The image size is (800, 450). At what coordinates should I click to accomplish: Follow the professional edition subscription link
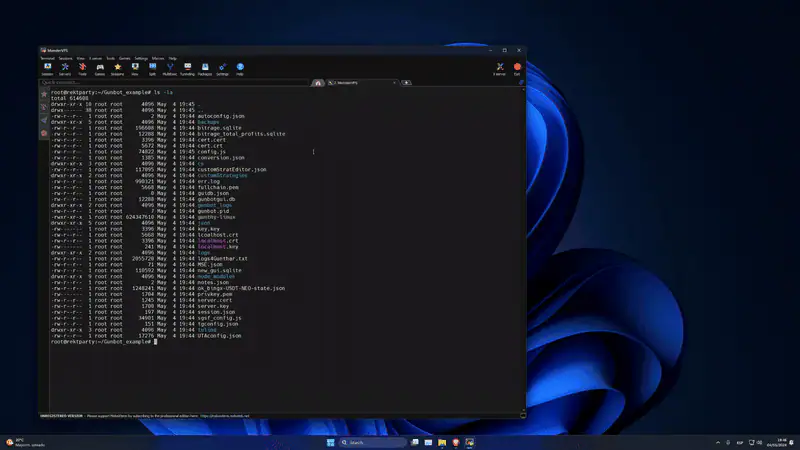[224, 416]
